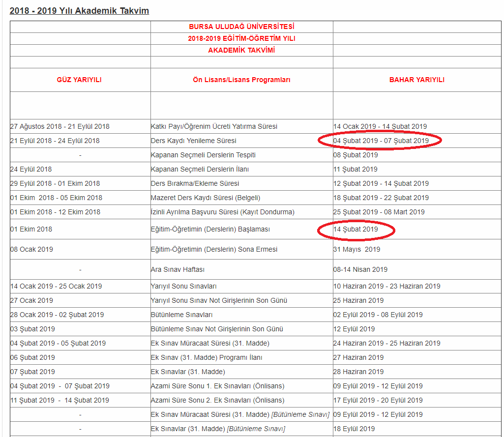Select 'Kapanan Seçmeli Derslerin Tespiti' row label

pos(203,155)
